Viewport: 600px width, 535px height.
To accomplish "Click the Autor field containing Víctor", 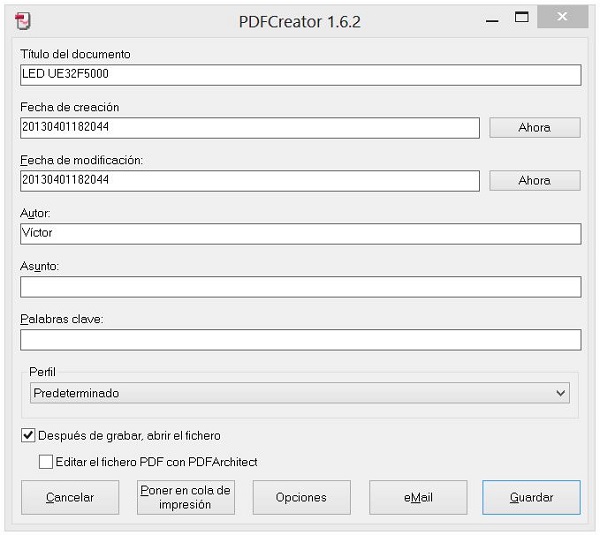I will pos(300,234).
